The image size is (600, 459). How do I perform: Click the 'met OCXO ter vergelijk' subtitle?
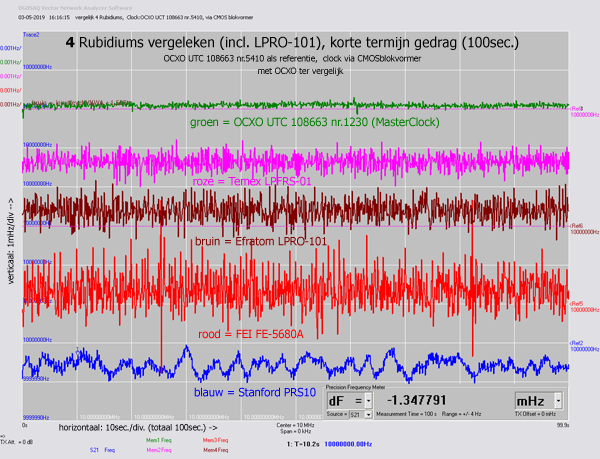pos(300,71)
